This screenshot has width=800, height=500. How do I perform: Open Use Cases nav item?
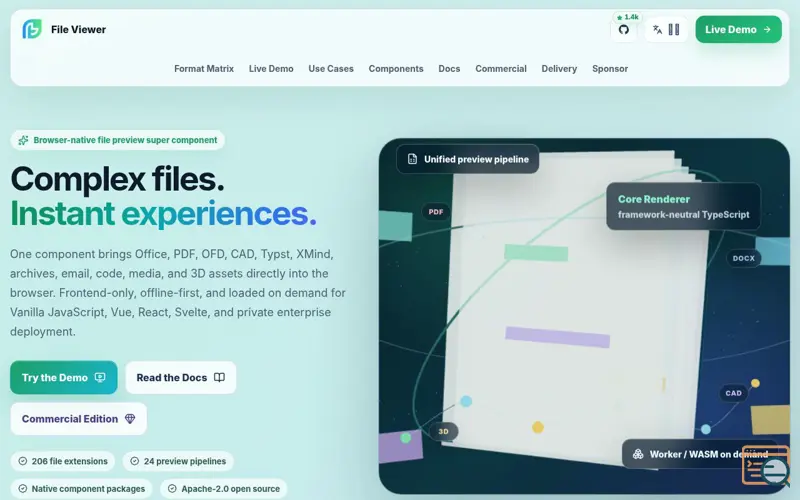coord(331,68)
